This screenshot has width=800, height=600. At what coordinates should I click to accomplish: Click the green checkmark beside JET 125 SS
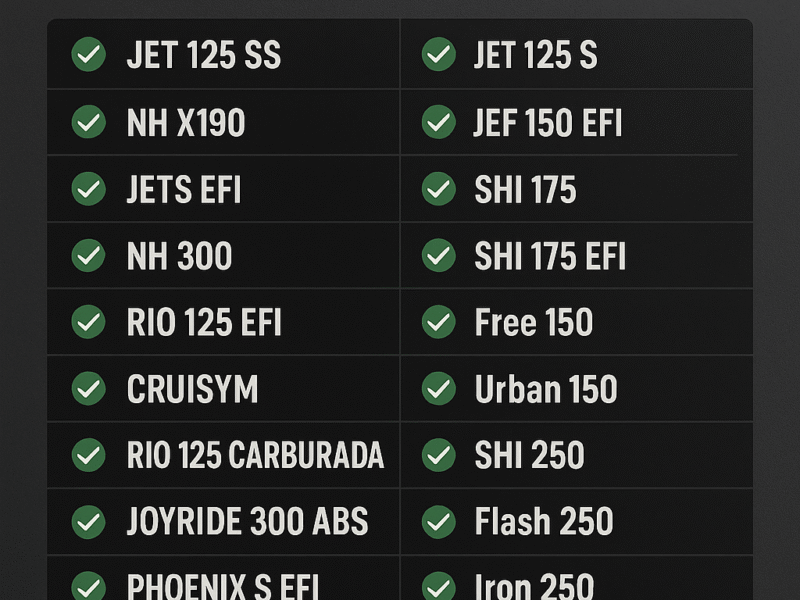tap(89, 54)
